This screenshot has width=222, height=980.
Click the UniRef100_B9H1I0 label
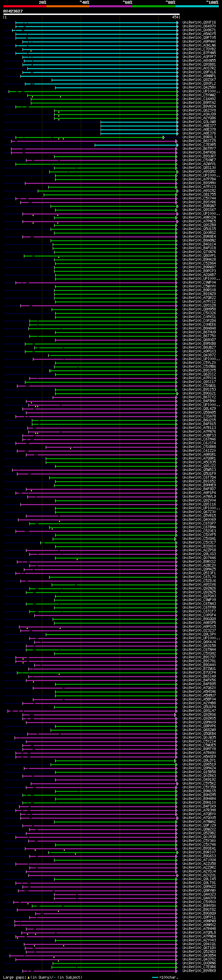[x=199, y=802]
